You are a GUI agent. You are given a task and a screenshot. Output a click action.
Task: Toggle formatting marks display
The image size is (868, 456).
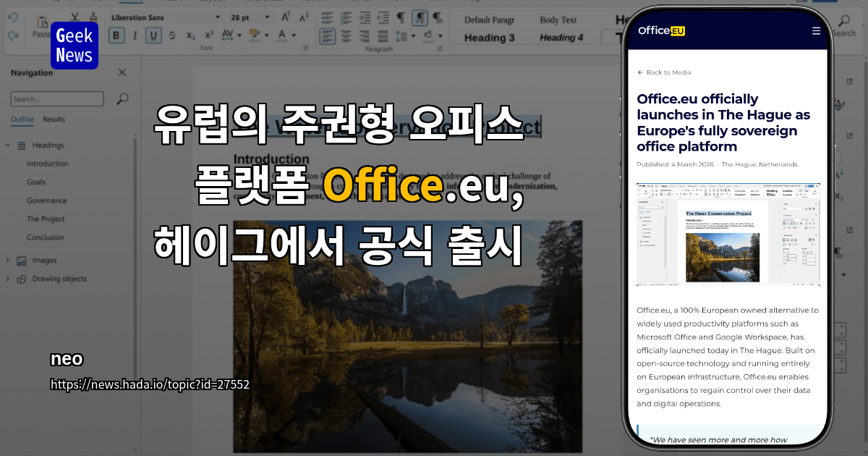[400, 17]
